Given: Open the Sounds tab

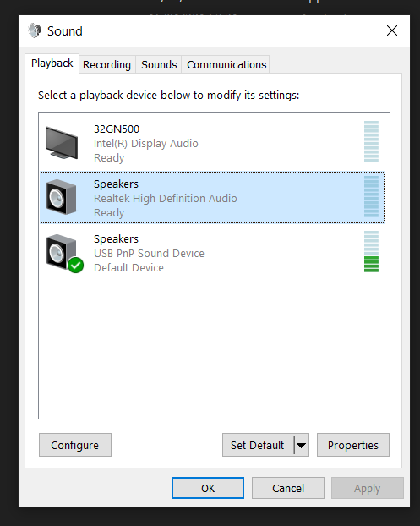Looking at the screenshot, I should coord(159,64).
